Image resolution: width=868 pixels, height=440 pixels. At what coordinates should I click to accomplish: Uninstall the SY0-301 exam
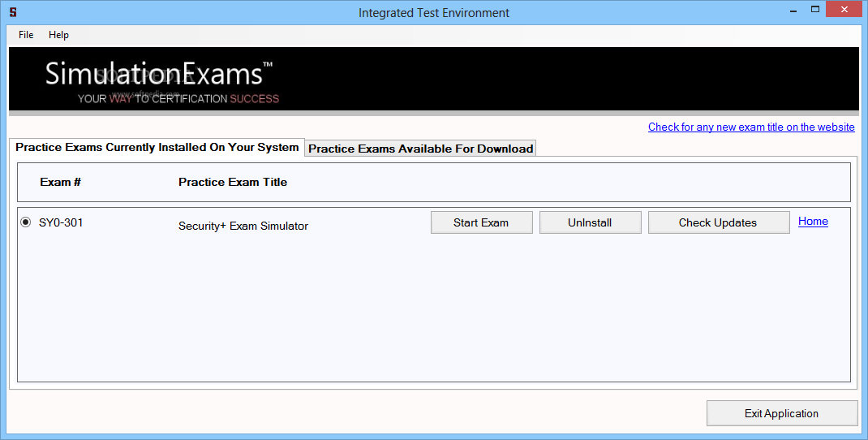(x=590, y=222)
